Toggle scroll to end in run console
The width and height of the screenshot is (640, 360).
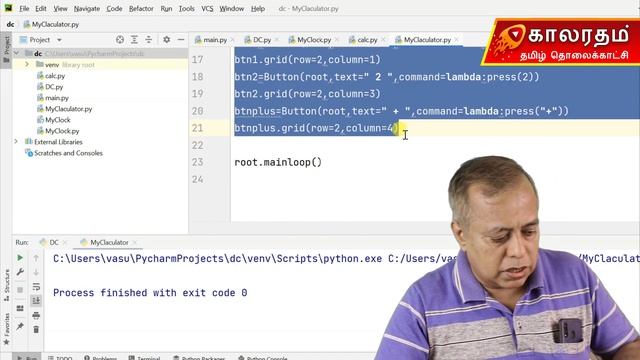tap(36, 301)
